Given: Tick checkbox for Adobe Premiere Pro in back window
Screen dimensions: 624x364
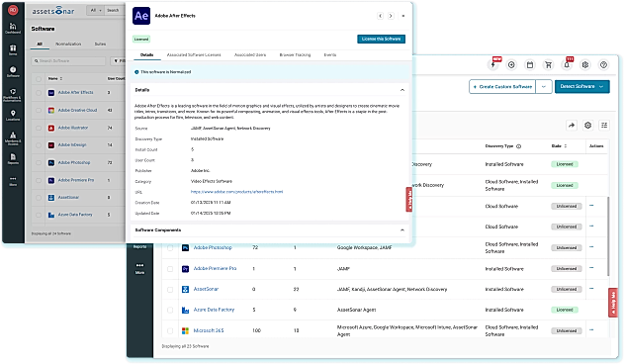Looking at the screenshot, I should [x=170, y=269].
